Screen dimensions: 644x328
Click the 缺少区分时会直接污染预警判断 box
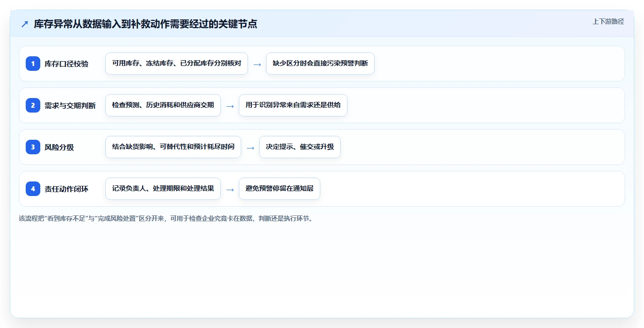[x=320, y=64]
